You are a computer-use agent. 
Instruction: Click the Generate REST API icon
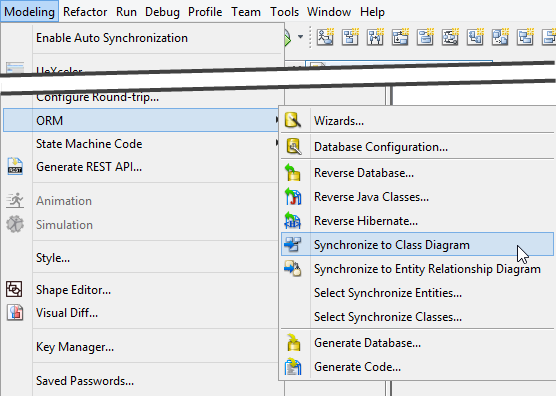15,166
